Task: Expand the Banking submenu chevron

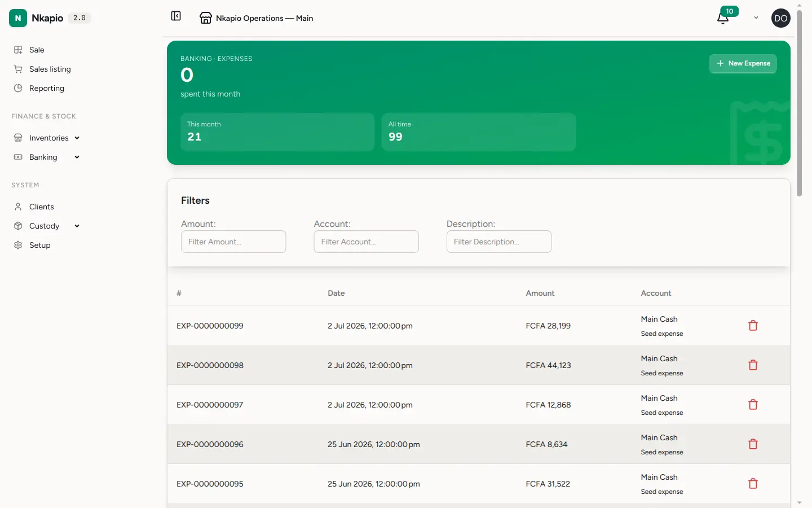Action: pos(77,157)
